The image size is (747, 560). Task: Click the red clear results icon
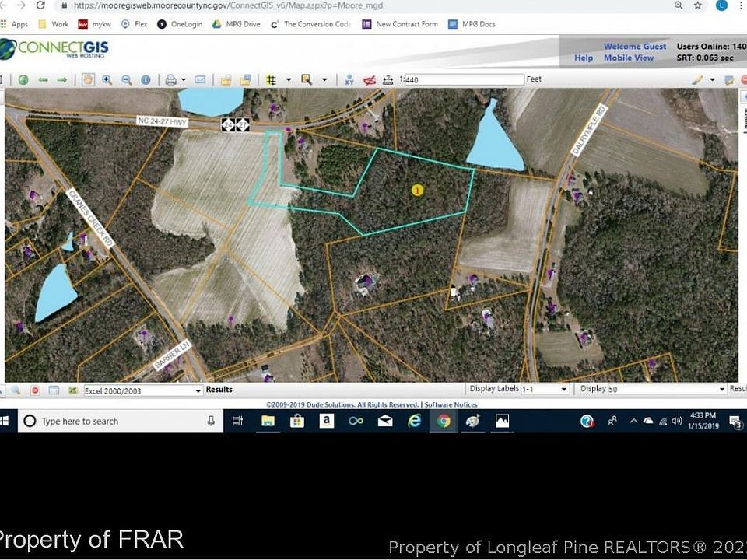point(35,390)
